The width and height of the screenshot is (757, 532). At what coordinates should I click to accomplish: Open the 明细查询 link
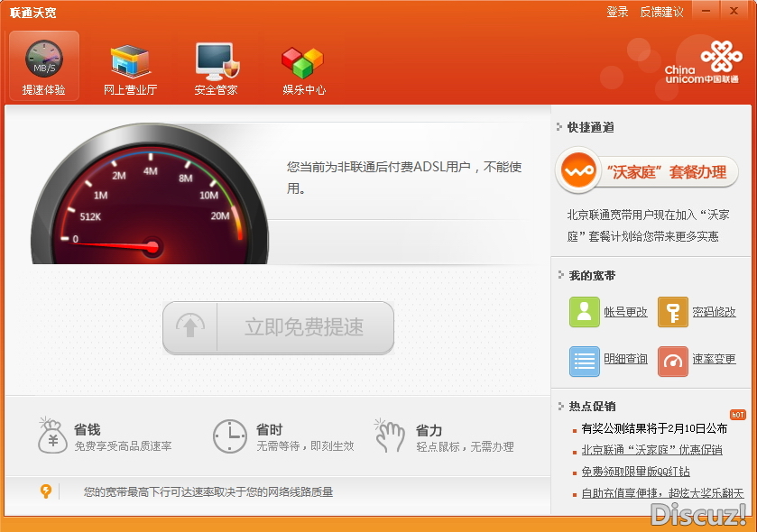click(x=625, y=359)
